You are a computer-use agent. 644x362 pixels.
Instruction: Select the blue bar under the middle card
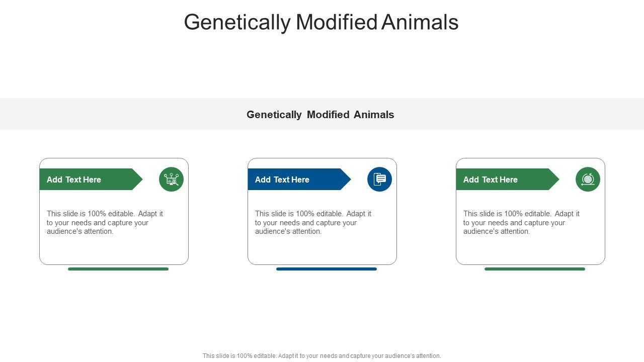coord(327,269)
